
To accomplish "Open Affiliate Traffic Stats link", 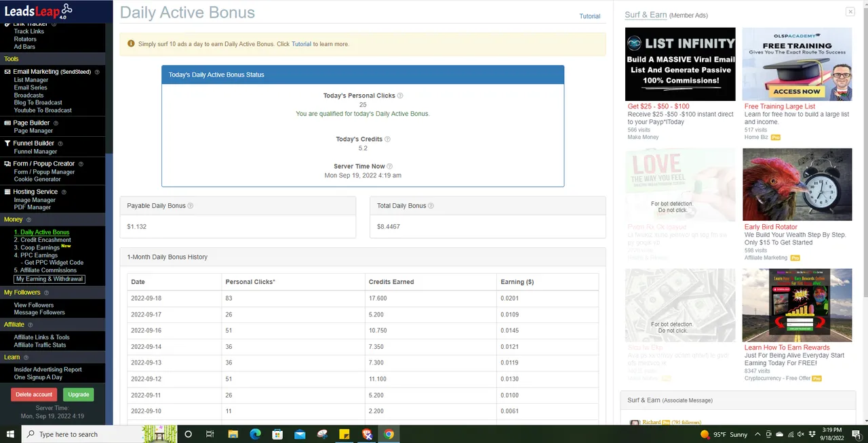I will 40,345.
